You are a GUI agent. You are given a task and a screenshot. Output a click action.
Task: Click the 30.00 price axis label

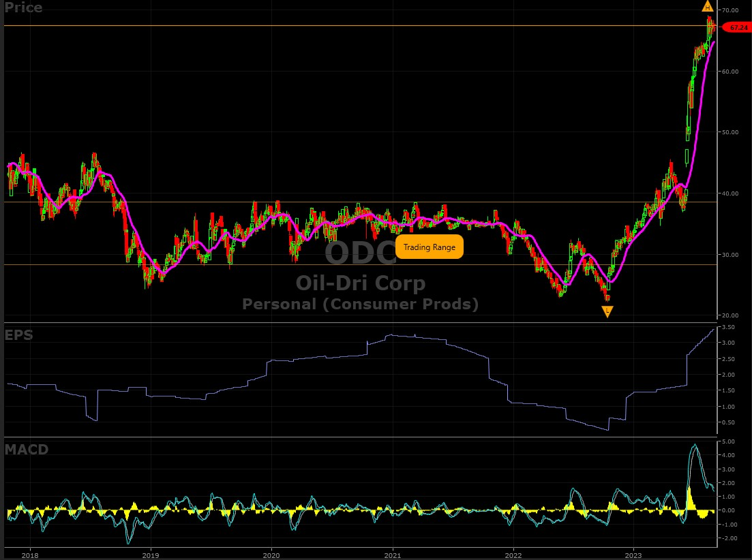coord(730,255)
